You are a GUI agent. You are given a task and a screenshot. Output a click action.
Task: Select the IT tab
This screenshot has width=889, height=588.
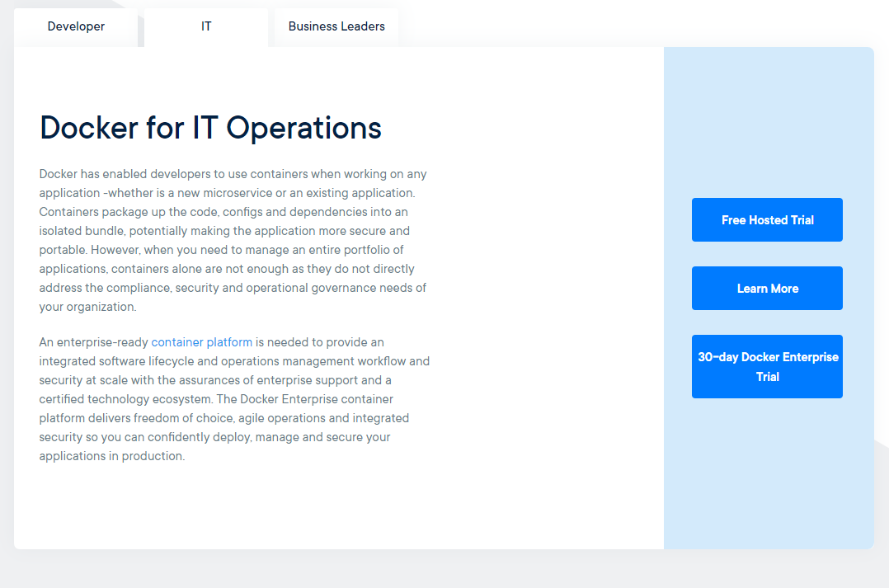(206, 26)
